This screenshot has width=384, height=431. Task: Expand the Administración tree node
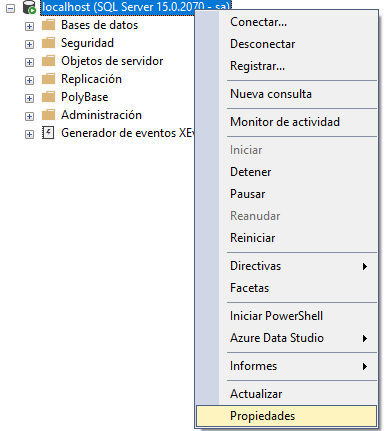tap(29, 116)
